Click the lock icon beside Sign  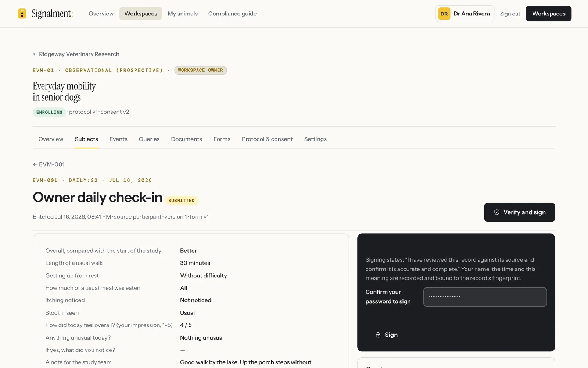[378, 335]
